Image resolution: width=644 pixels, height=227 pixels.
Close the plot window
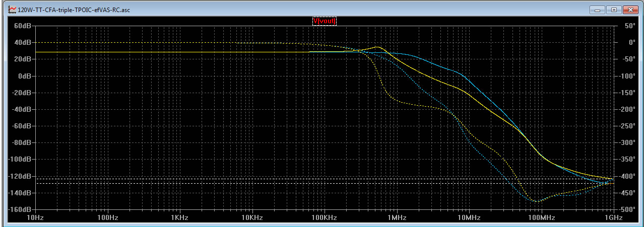[x=630, y=10]
